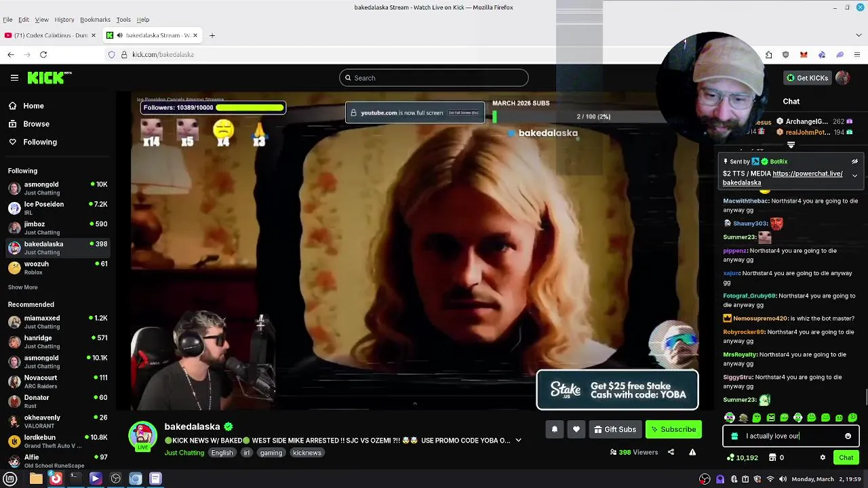Viewport: 868px width, 488px height.
Task: Click the Kick search field
Action: [434, 78]
